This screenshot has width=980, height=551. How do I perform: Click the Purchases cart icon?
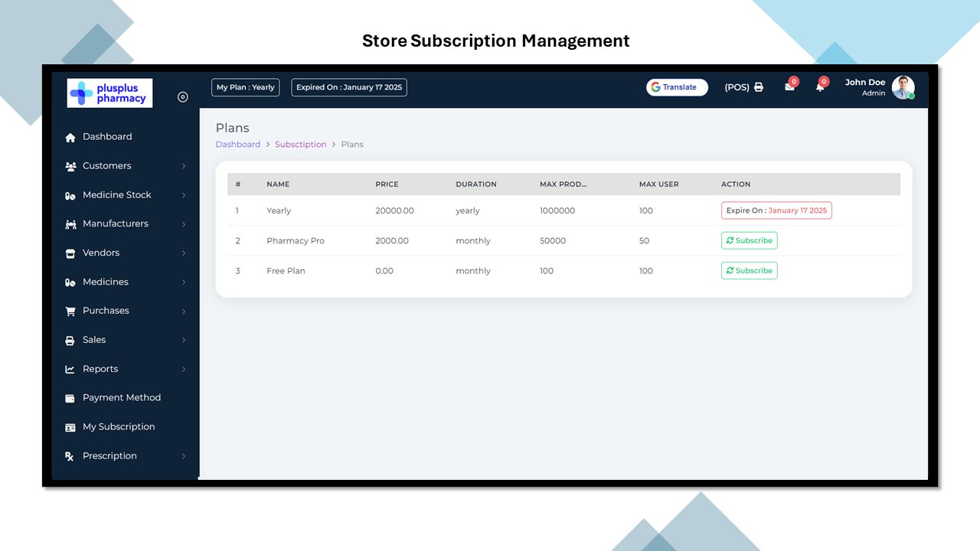pos(70,311)
